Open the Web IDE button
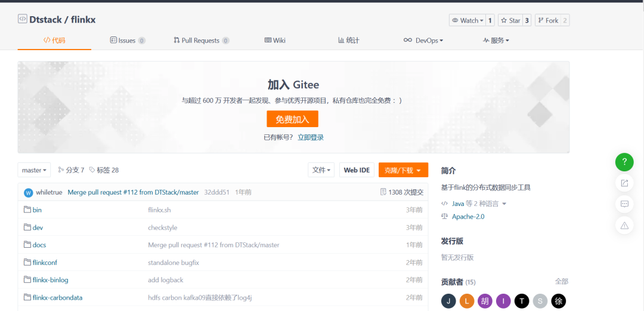The image size is (644, 311). tap(357, 170)
